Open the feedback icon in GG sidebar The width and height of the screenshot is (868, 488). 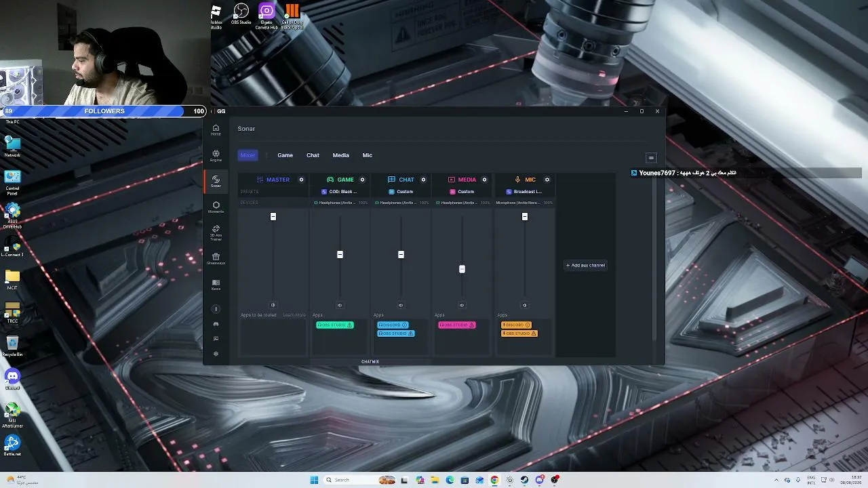[x=216, y=339]
